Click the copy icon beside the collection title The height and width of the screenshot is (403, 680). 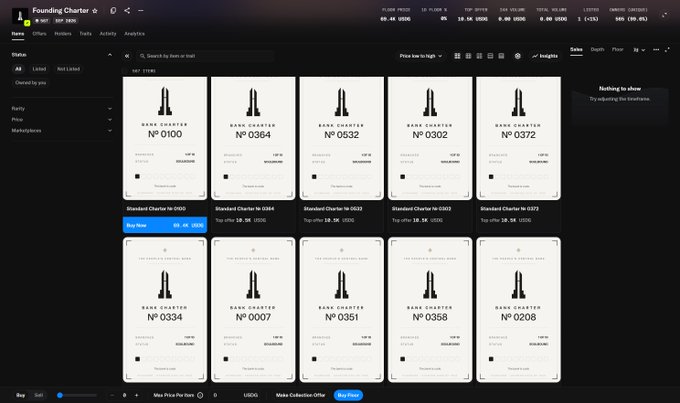click(113, 10)
